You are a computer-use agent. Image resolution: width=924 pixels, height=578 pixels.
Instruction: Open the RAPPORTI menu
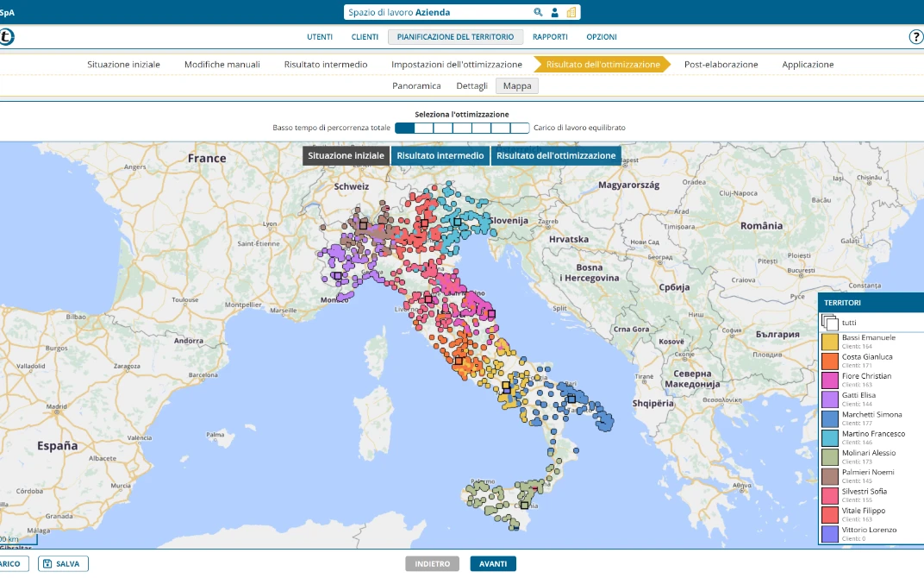551,36
